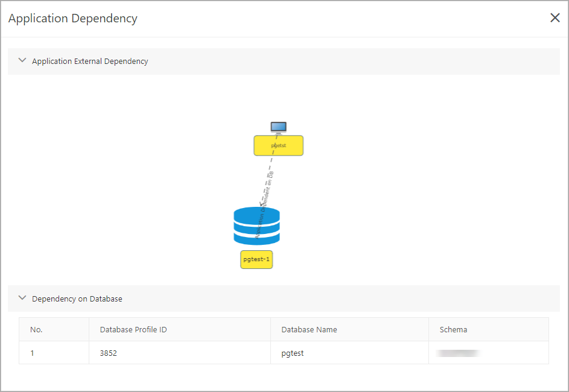This screenshot has height=392, width=569.
Task: Click the Dependency on Database header label
Action: point(77,299)
